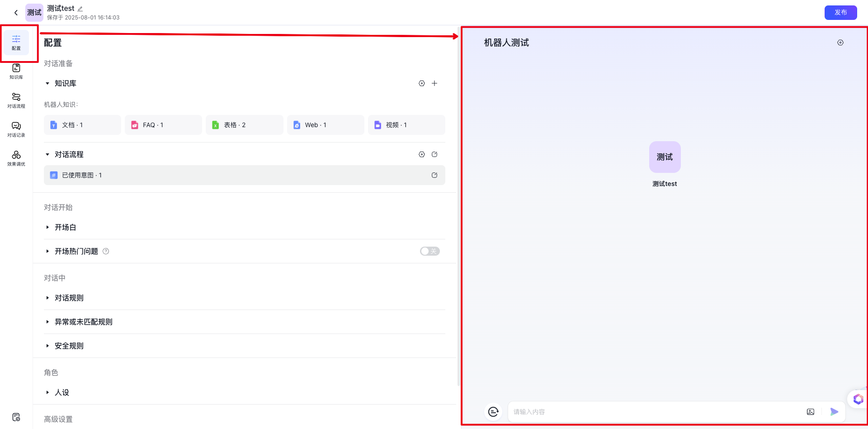Open the 知识库 row settings icon
The width and height of the screenshot is (868, 429).
(422, 83)
